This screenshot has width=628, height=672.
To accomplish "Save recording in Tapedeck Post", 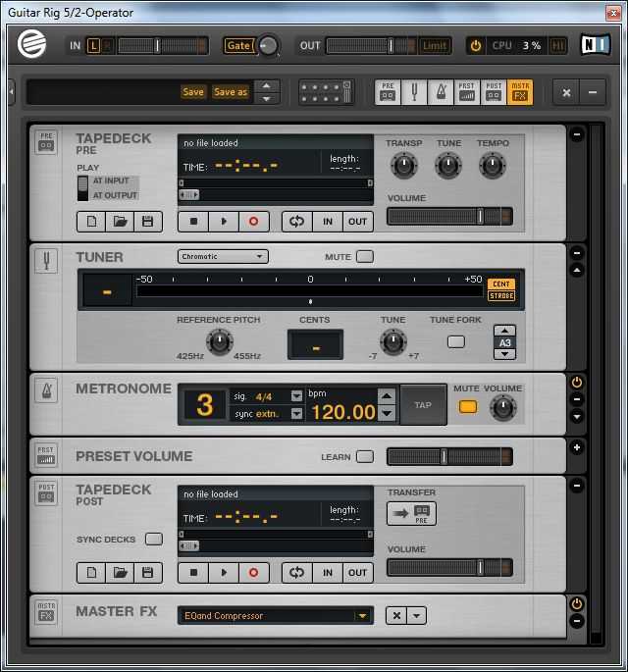I will pyautogui.click(x=148, y=573).
